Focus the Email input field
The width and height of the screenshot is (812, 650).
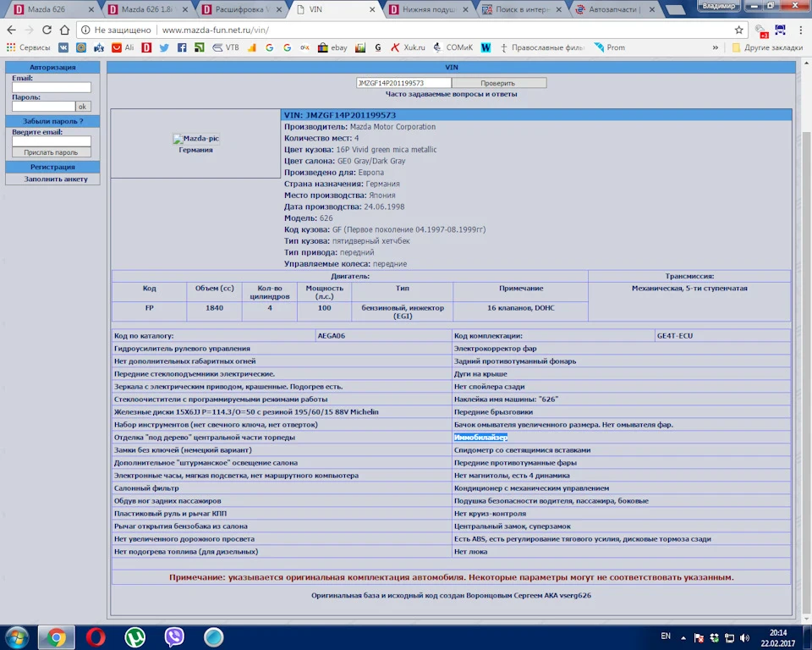(x=52, y=87)
